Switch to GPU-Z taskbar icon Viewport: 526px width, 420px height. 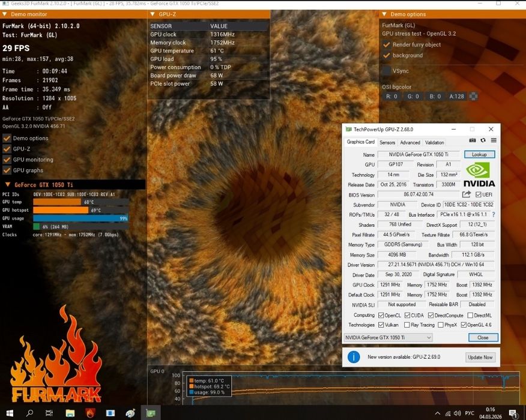(x=151, y=413)
